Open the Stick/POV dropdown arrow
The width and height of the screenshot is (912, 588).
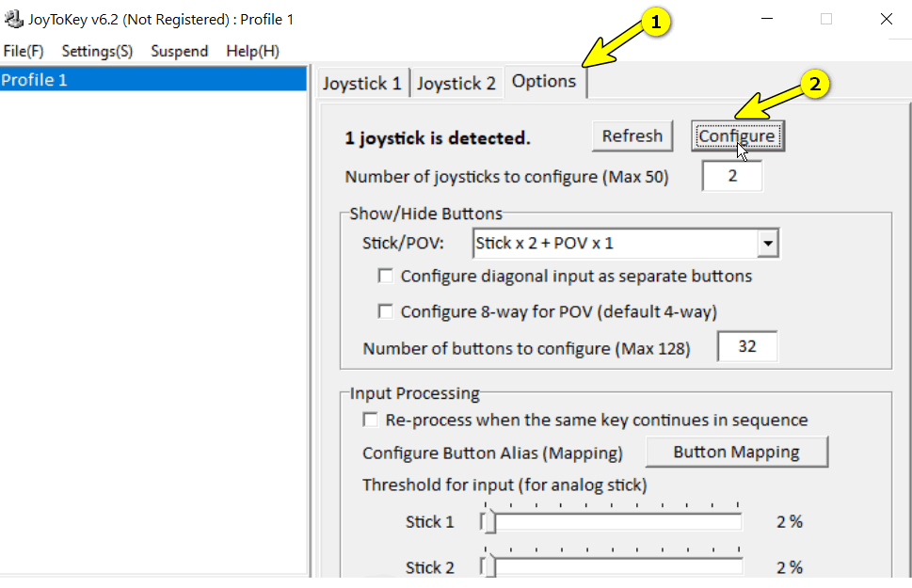768,244
